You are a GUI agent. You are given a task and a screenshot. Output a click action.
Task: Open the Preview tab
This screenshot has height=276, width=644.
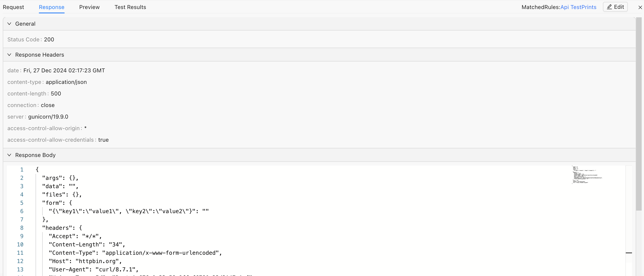(x=89, y=7)
